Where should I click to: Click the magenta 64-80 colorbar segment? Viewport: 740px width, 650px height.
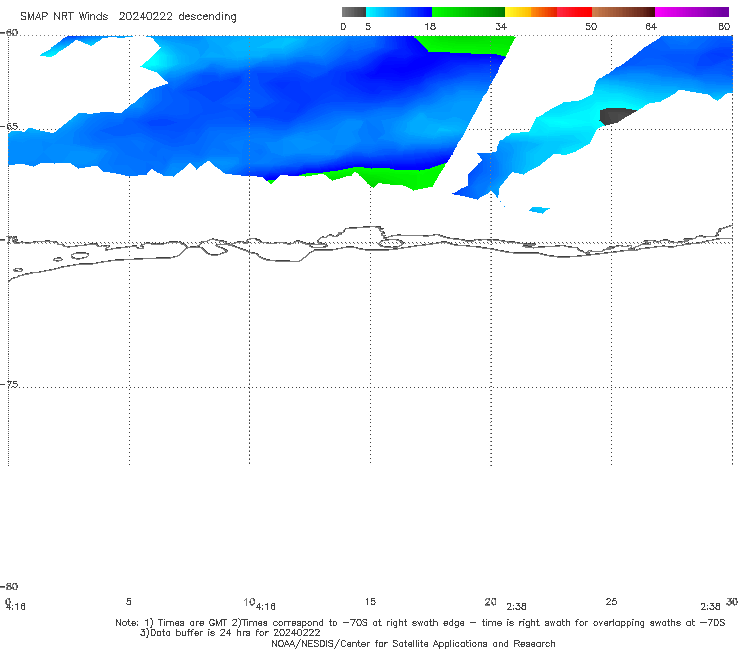[x=692, y=12]
